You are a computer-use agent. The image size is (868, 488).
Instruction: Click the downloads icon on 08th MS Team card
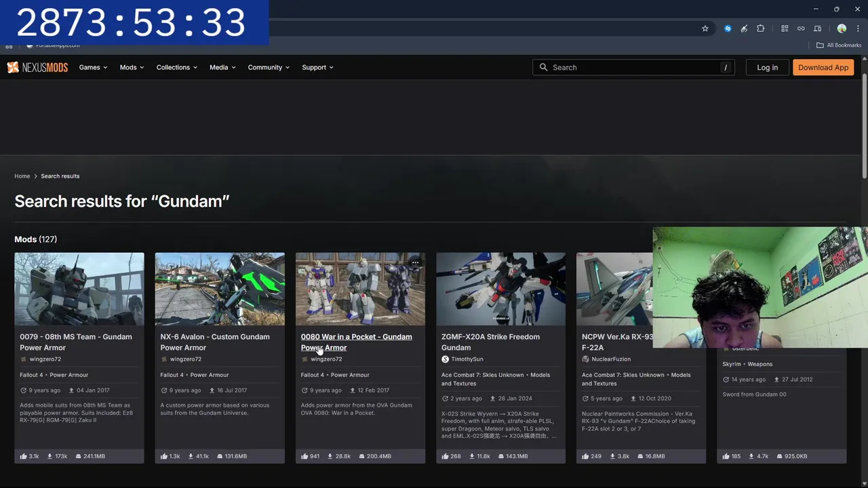50,456
